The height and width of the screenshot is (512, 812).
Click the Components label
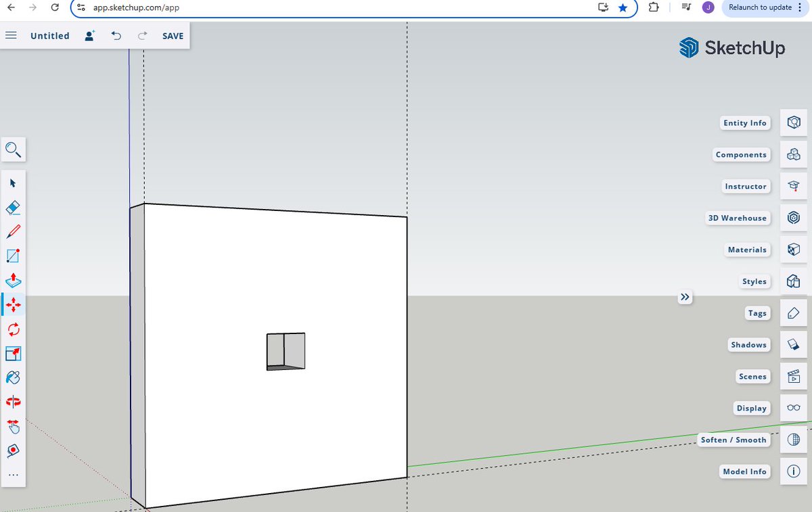742,155
